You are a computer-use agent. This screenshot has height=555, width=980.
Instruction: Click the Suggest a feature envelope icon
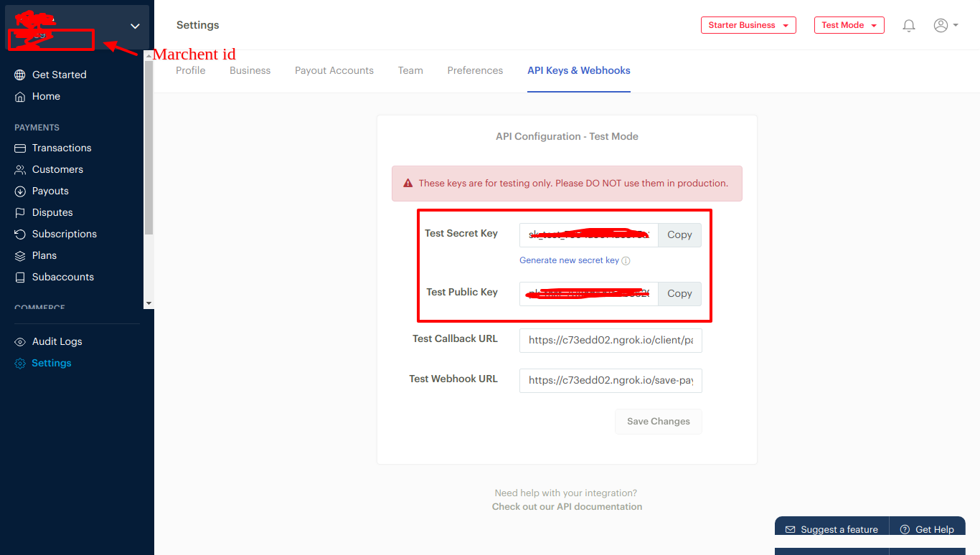click(x=791, y=529)
